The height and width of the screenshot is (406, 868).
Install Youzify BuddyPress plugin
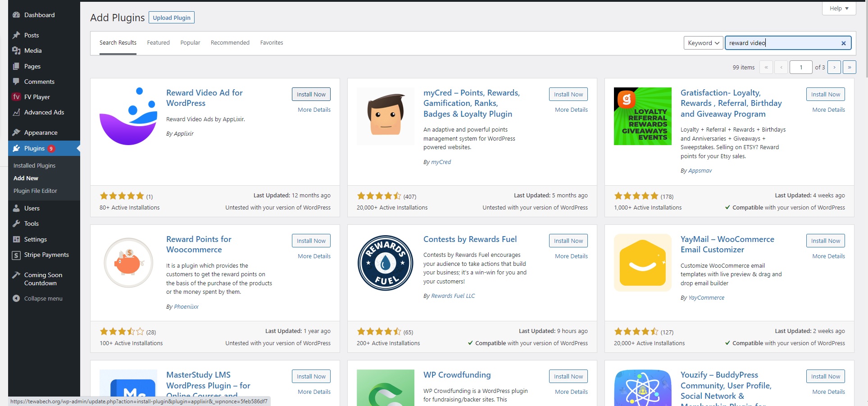pyautogui.click(x=825, y=376)
